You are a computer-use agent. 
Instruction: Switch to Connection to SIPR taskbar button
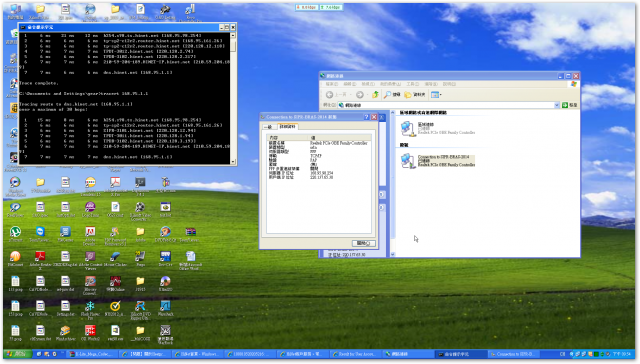[x=514, y=354]
